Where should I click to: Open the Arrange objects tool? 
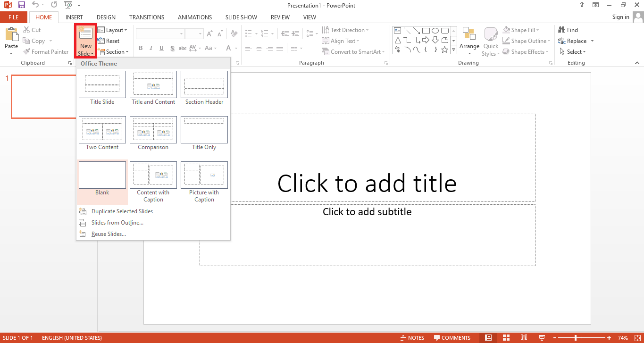pos(469,41)
